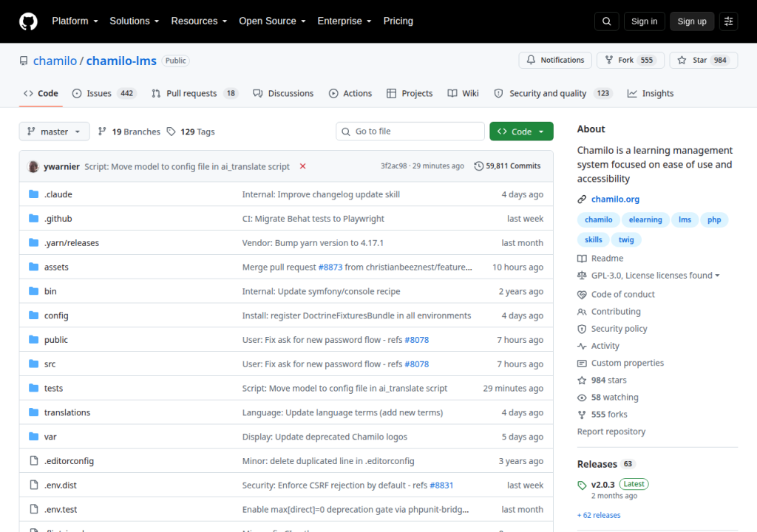Open the Projects tab
The width and height of the screenshot is (757, 532).
pyautogui.click(x=410, y=93)
